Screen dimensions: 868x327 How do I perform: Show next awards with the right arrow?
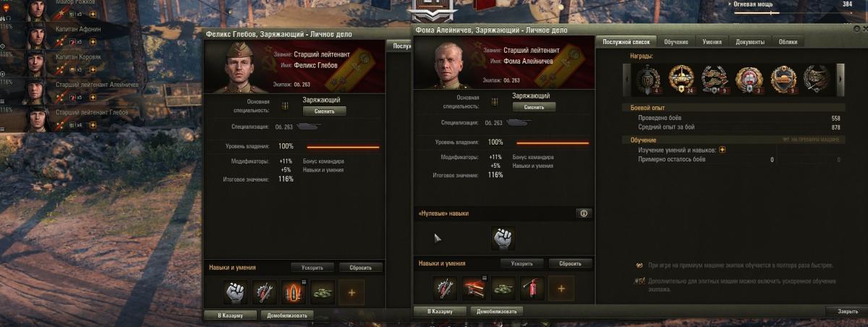(841, 77)
